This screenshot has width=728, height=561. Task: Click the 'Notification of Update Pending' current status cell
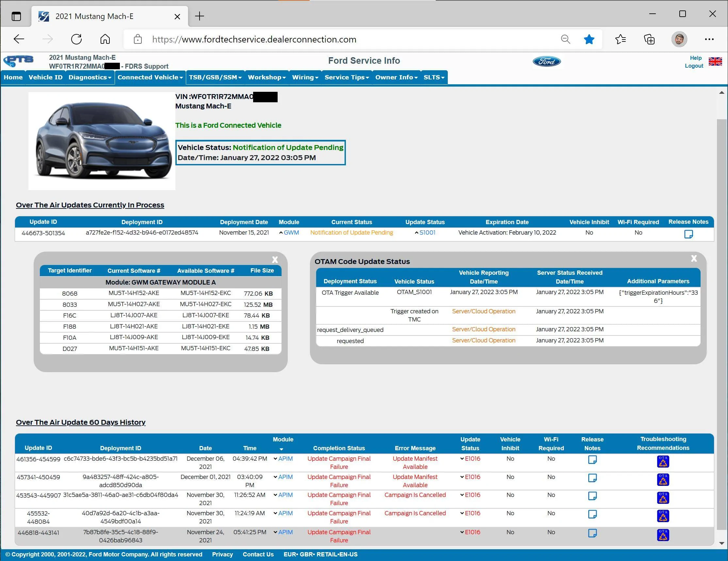point(351,233)
